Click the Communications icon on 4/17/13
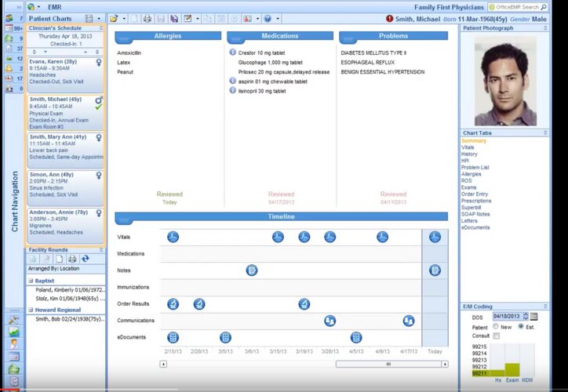The width and height of the screenshot is (568, 392). (408, 321)
